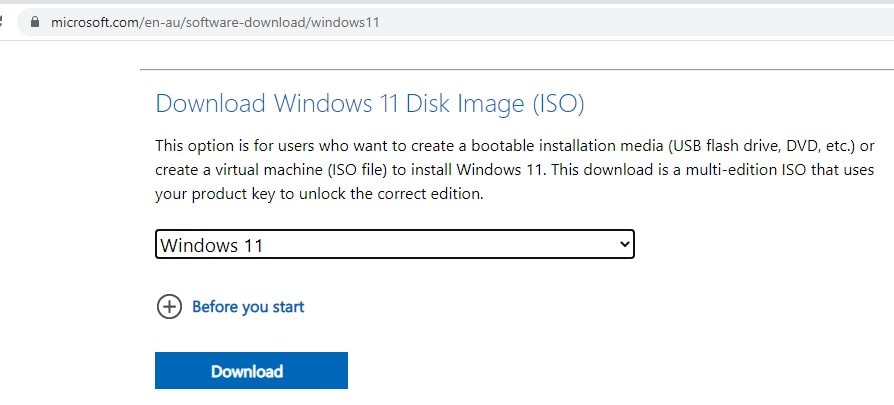Open the Before you start link text
This screenshot has height=405, width=894.
(248, 307)
